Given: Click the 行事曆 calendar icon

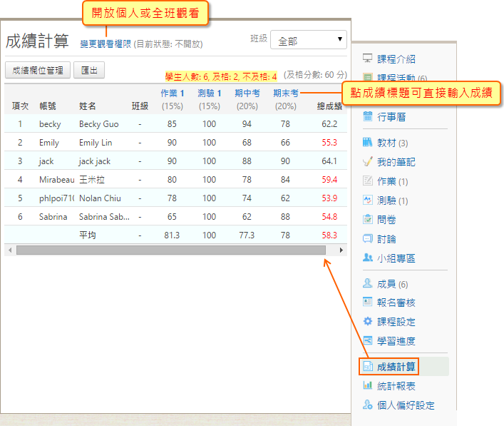Looking at the screenshot, I should click(x=368, y=116).
